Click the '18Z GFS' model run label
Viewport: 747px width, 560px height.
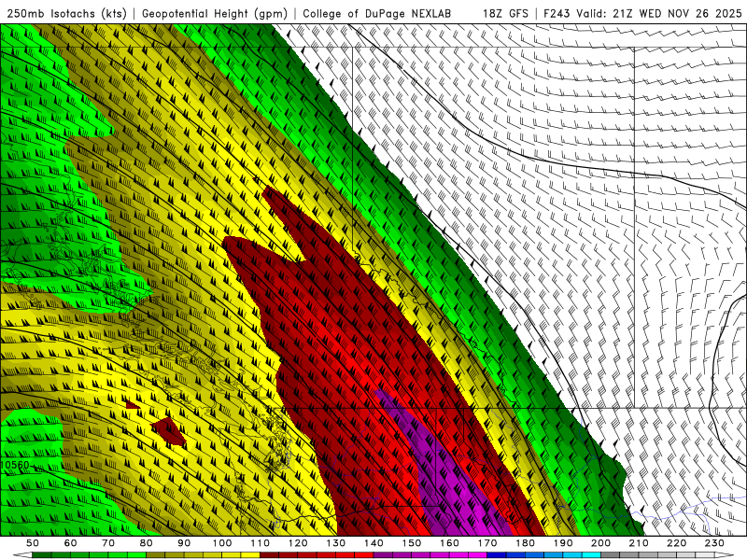coord(505,14)
